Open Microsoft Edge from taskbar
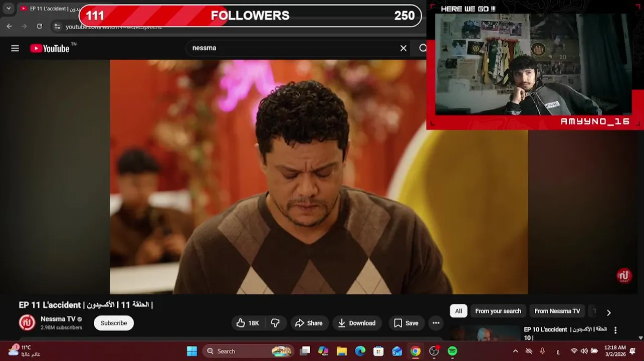The image size is (644, 361). (x=360, y=351)
